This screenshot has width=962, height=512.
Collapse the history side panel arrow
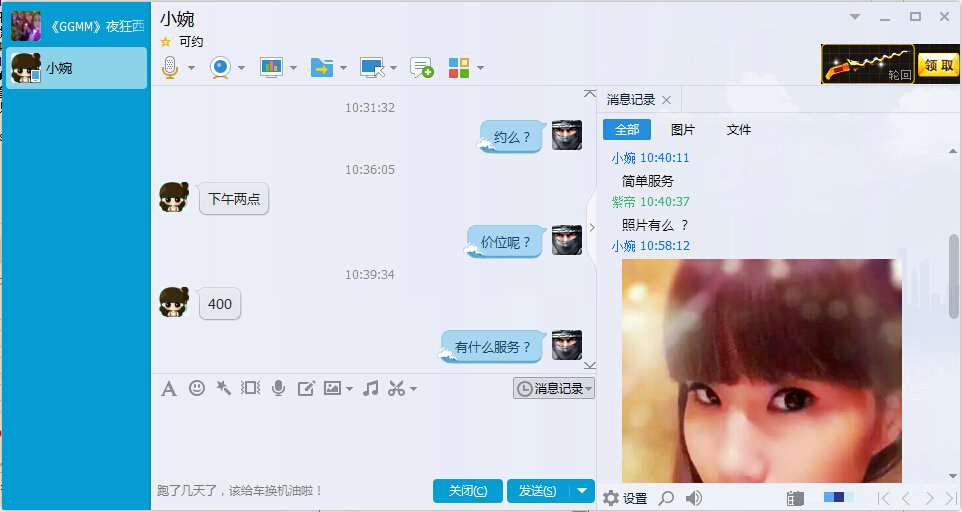click(x=592, y=227)
